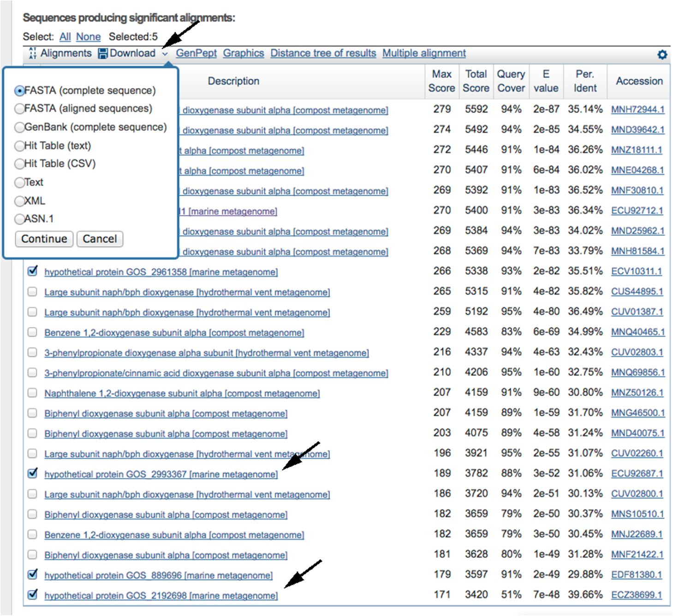673x616 pixels.
Task: Check the Naphthalene 1,2-dioxygenase row checkbox
Action: coord(32,393)
